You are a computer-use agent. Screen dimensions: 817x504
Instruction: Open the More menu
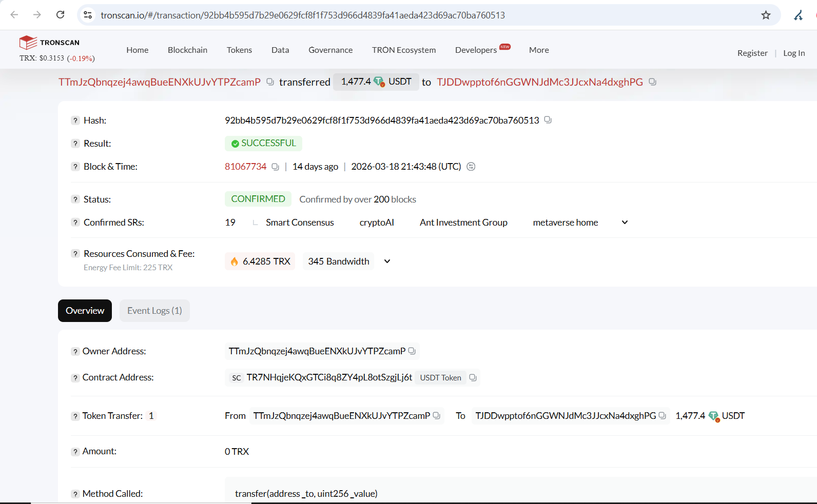coord(539,50)
